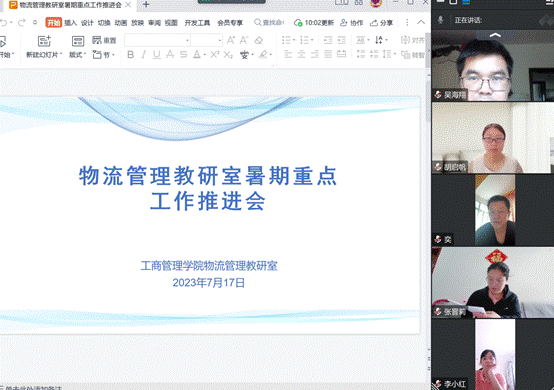Click the Increase indent icon

(x=341, y=40)
